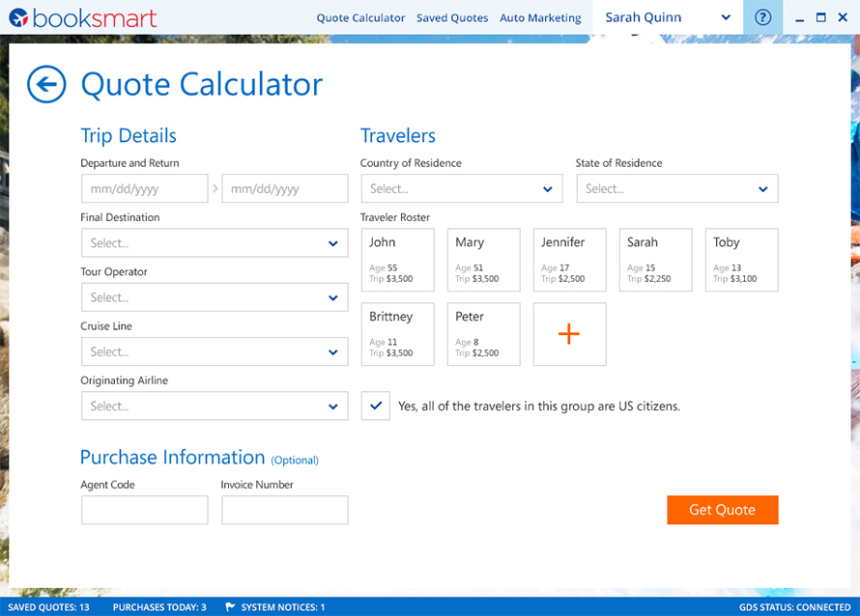Click the back arrow beside Quote Calculator

pos(46,85)
